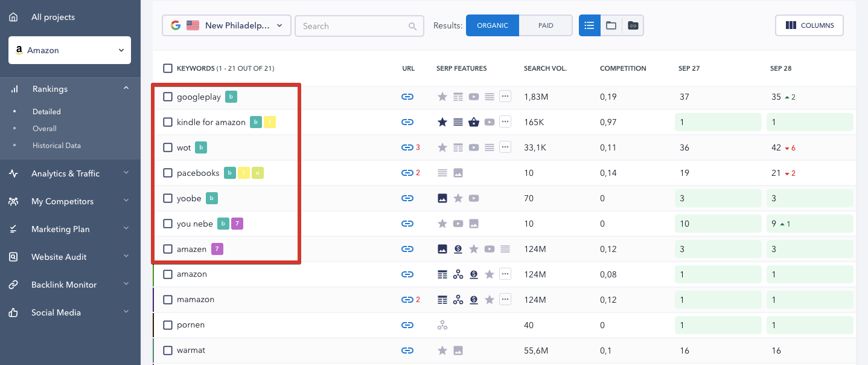The image size is (868, 365).
Task: Click star SERP icon in googleplay row
Action: (442, 97)
